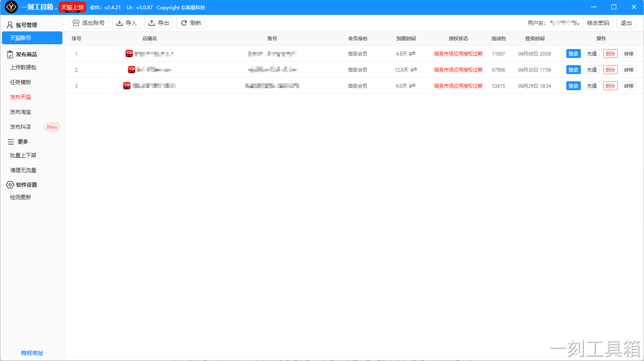Click 高级会员 in row 1
This screenshot has height=361, width=644.
click(x=357, y=54)
